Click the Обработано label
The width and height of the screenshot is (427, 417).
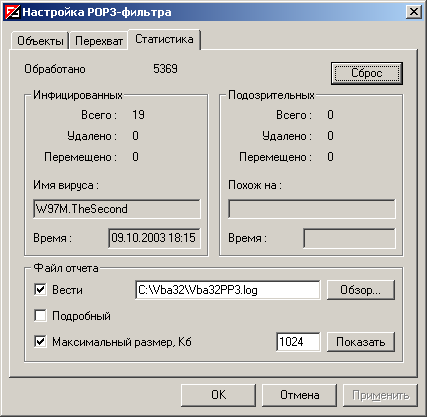coord(55,69)
